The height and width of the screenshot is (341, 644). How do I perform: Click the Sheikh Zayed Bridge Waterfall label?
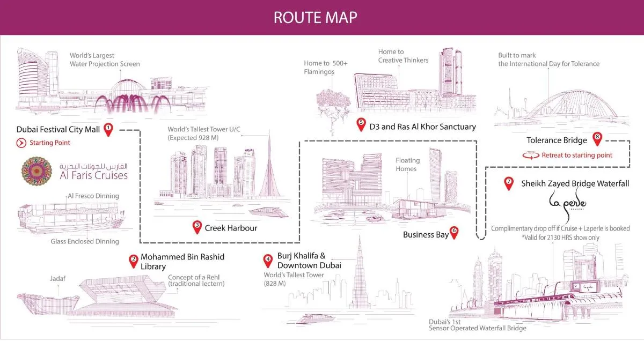click(575, 183)
